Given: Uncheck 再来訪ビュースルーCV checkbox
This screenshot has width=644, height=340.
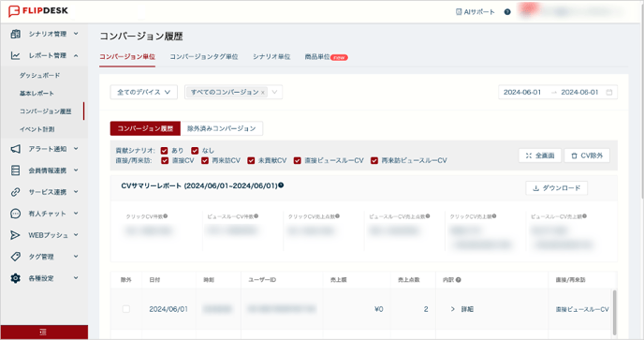Looking at the screenshot, I should [x=374, y=160].
